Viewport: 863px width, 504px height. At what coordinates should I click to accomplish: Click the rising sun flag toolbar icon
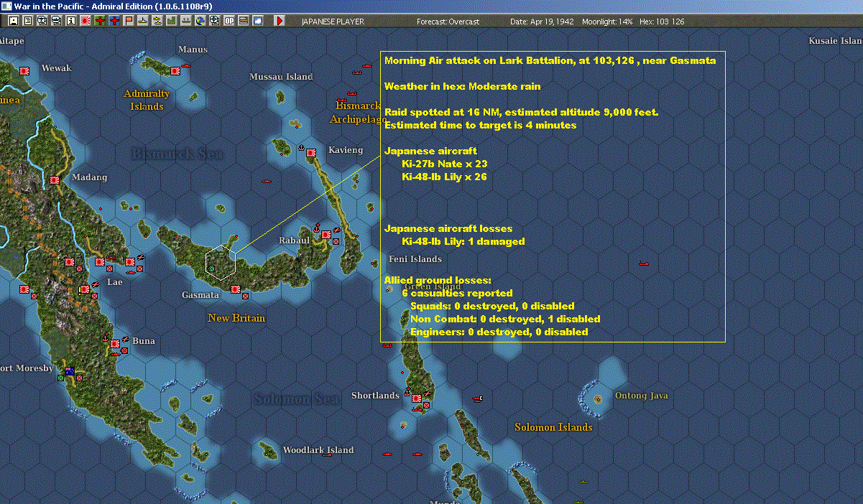point(85,21)
